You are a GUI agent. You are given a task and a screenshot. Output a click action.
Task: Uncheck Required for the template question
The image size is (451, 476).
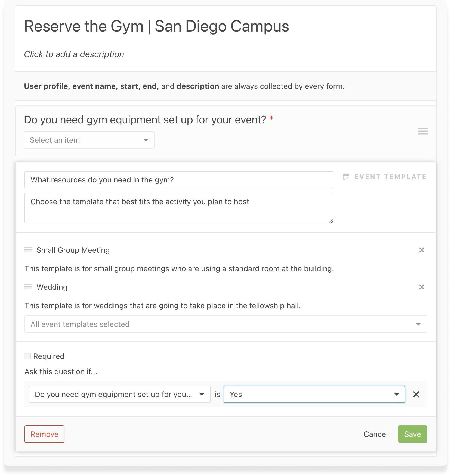point(28,356)
